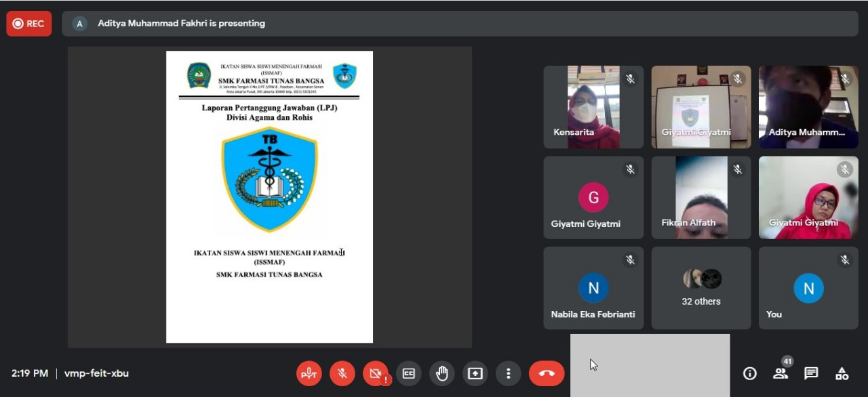
Task: Click muted mic icon on Fikran Alfath's tile
Action: point(738,170)
